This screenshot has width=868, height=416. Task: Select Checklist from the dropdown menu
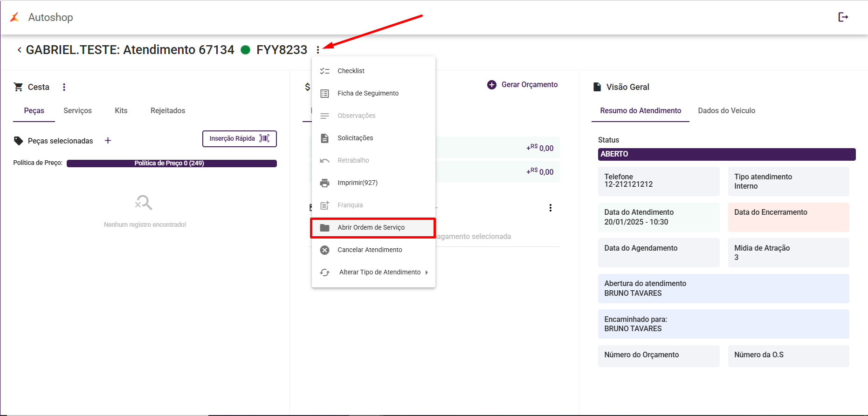pos(351,71)
